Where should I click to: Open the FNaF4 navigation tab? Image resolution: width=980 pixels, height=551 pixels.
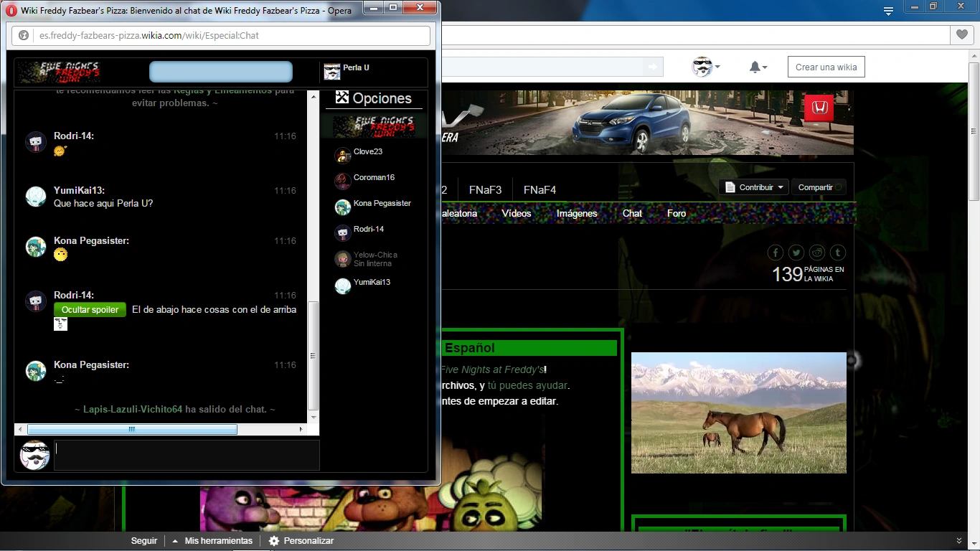pyautogui.click(x=540, y=190)
